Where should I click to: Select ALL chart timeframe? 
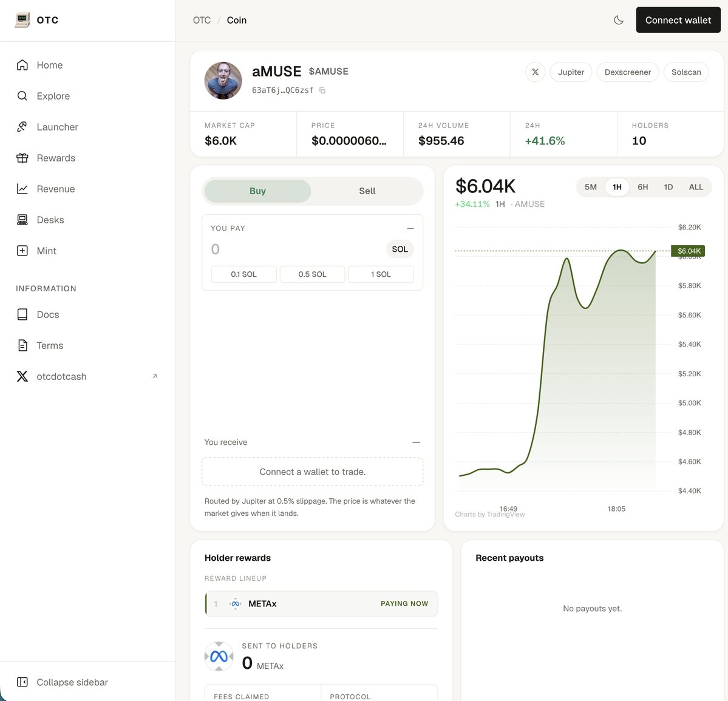[695, 187]
